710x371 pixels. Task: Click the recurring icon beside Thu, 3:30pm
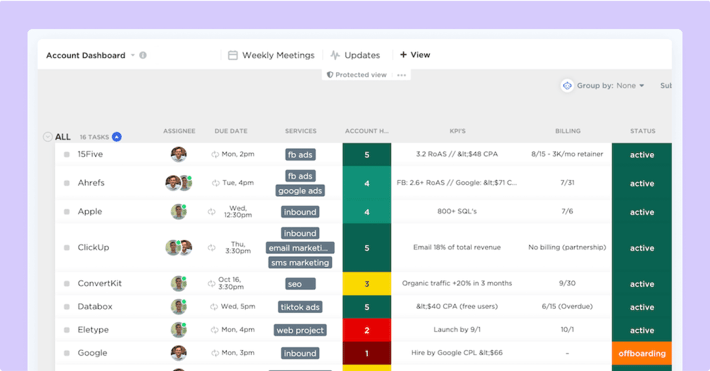point(211,248)
